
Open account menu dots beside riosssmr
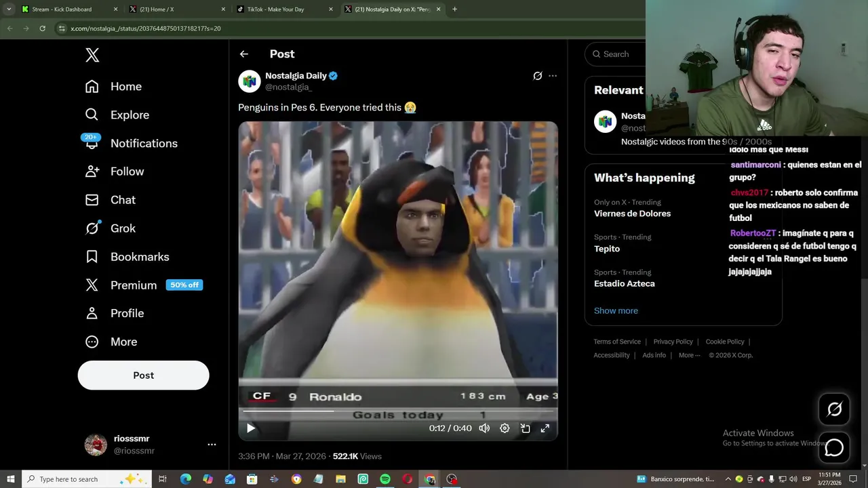click(x=212, y=445)
